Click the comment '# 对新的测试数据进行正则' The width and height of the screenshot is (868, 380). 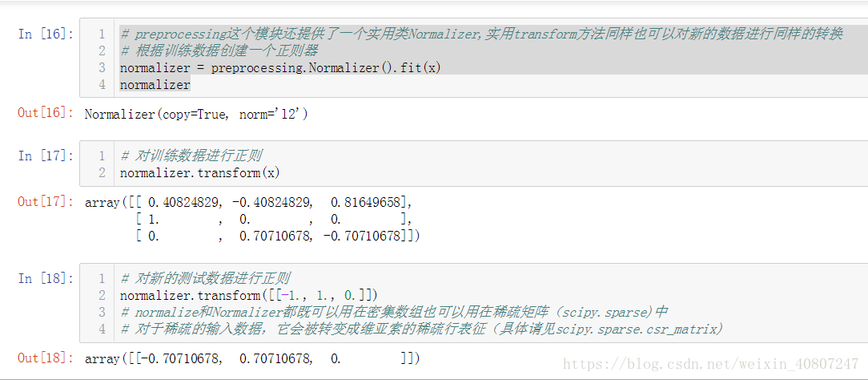205,278
